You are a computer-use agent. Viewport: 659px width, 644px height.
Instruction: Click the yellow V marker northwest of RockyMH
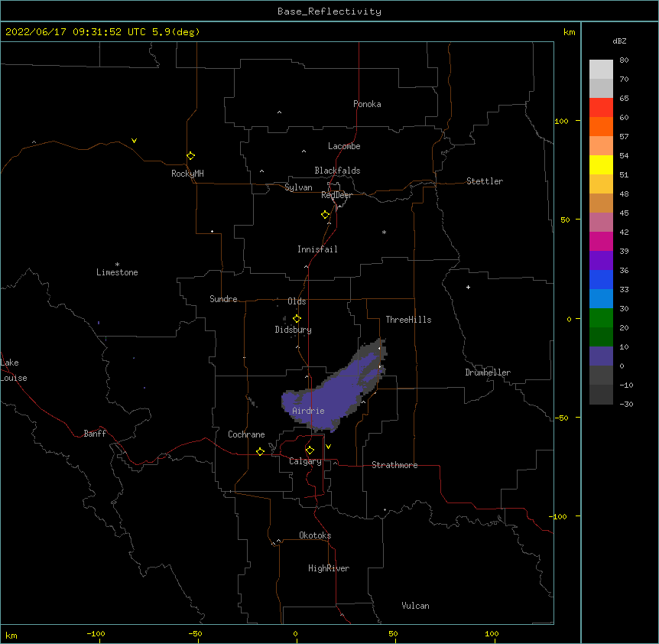click(x=134, y=141)
